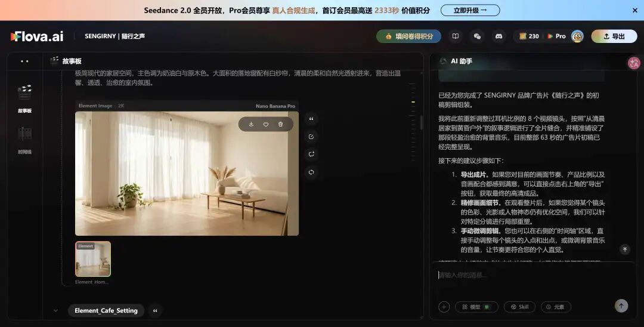
Task: Click the 立即升级 upgrade button in banner
Action: [x=470, y=10]
